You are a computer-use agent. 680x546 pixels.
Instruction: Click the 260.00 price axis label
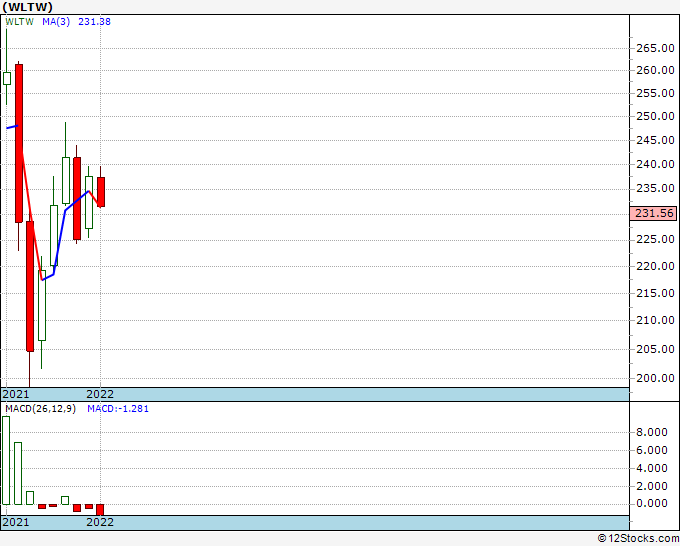tap(655, 70)
